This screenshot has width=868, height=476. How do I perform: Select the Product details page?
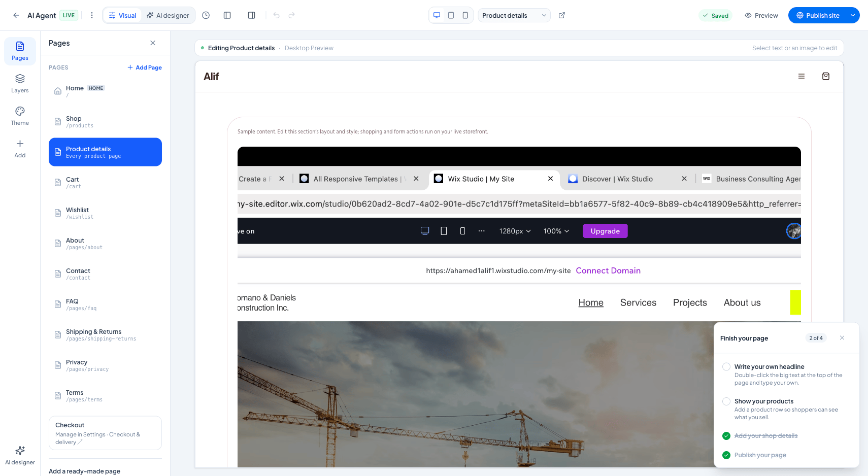pos(105,152)
